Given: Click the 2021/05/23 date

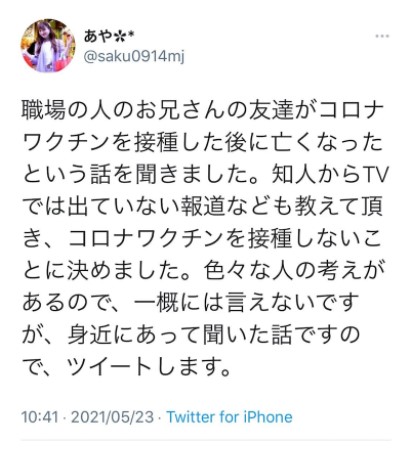Looking at the screenshot, I should coord(112,417).
